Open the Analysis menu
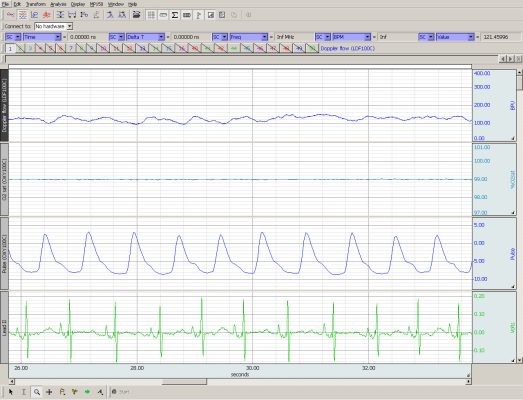 click(58, 4)
